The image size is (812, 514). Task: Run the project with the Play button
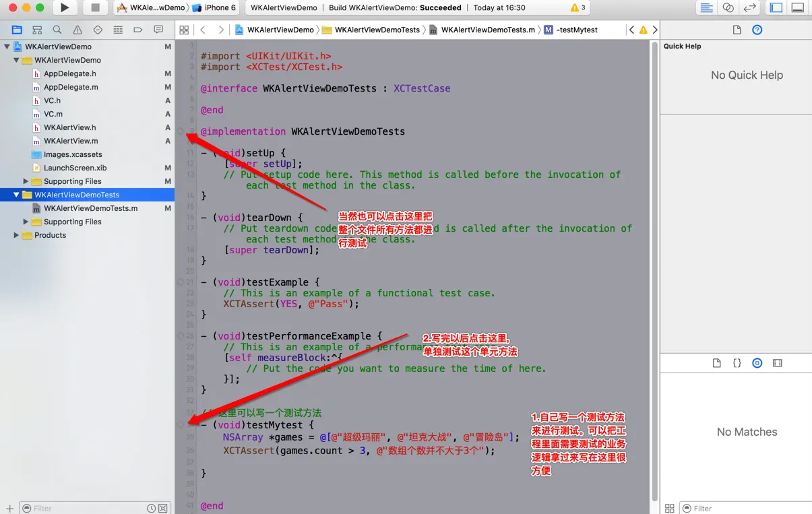pyautogui.click(x=64, y=7)
